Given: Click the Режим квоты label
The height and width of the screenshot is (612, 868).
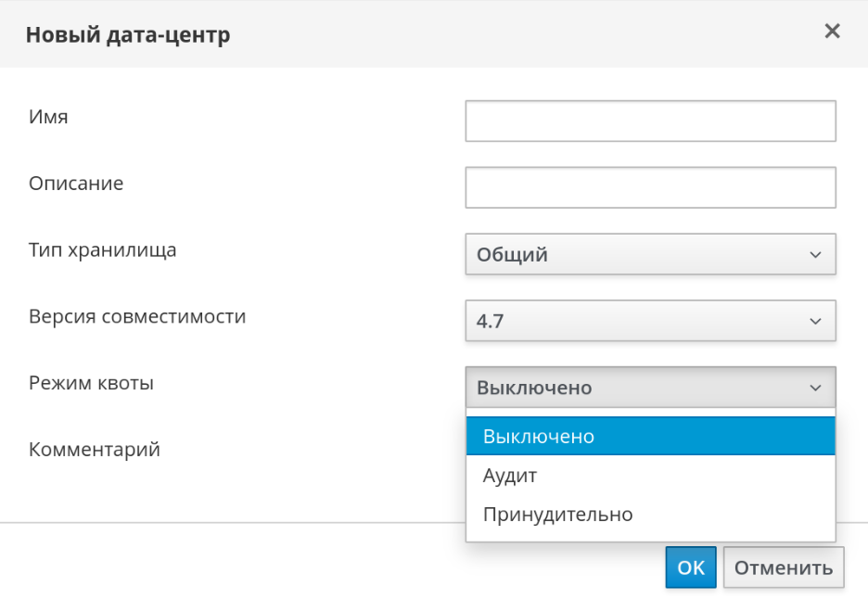Looking at the screenshot, I should [x=91, y=383].
